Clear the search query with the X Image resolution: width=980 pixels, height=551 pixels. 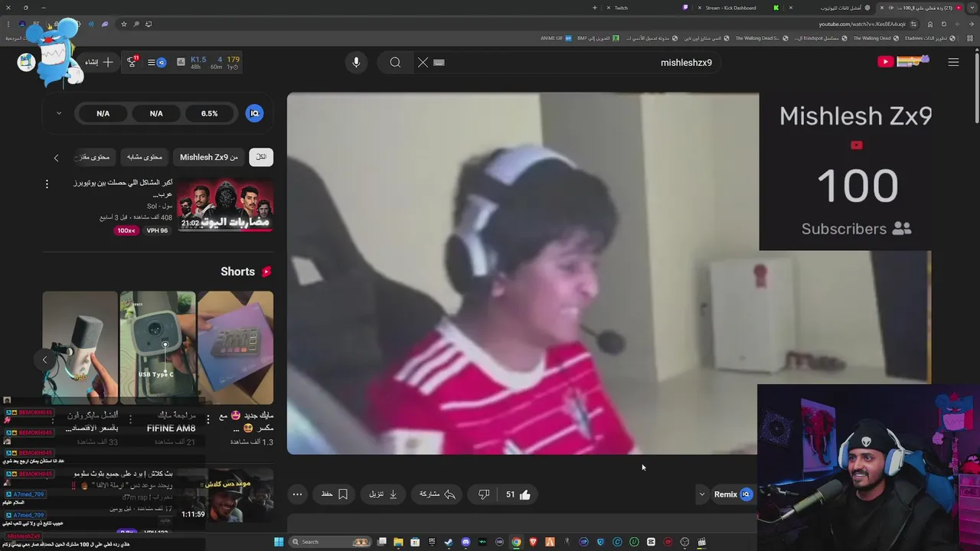423,63
